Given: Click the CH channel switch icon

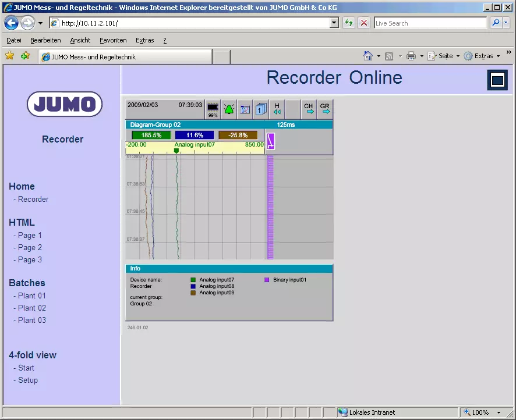Looking at the screenshot, I should tap(309, 109).
